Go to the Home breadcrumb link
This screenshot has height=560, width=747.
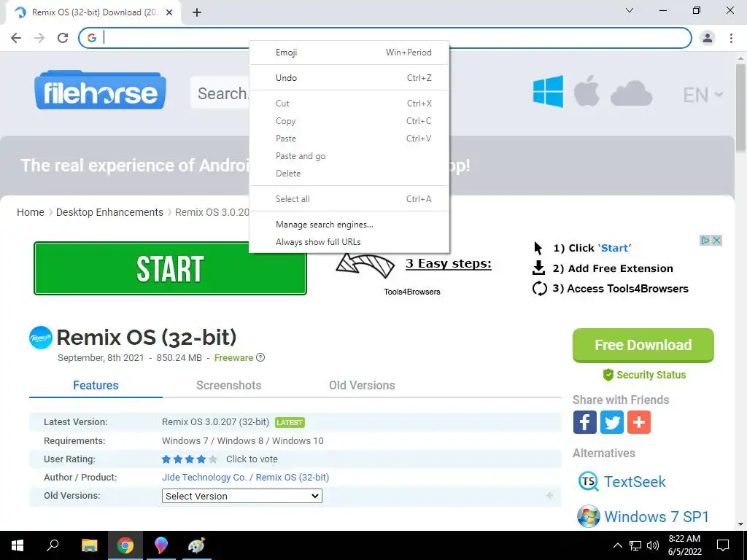[x=31, y=212]
